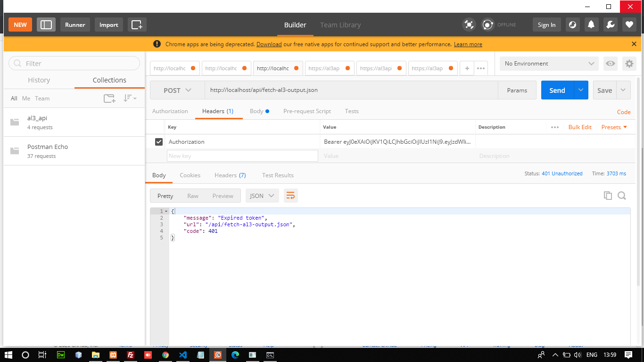Filter collections by Me
The width and height of the screenshot is (644, 362).
coord(26,98)
